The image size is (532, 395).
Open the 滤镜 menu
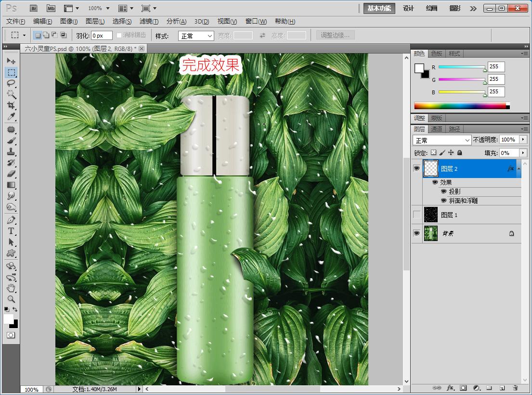coord(149,22)
